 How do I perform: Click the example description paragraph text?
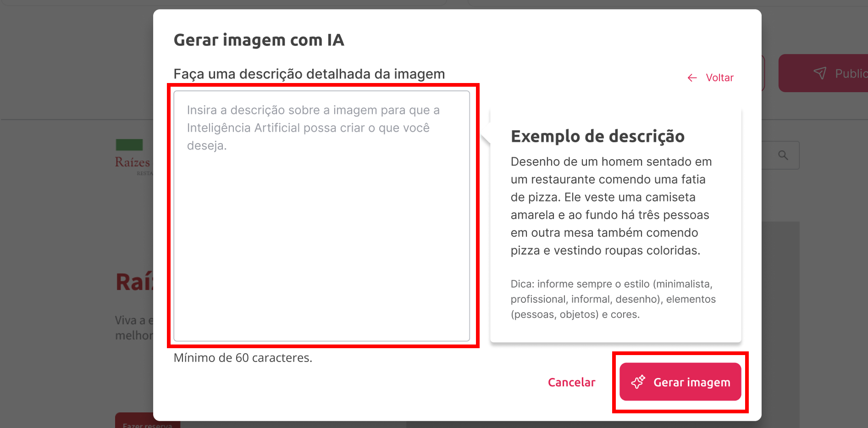[x=611, y=206]
